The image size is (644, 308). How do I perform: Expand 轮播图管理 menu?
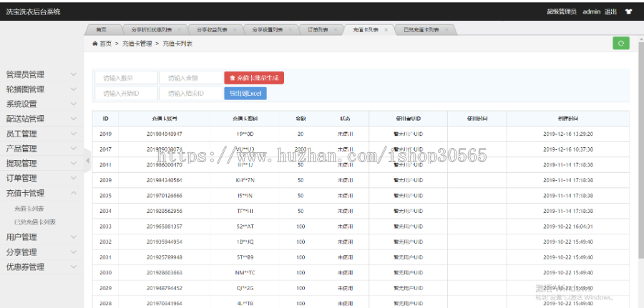coord(41,89)
